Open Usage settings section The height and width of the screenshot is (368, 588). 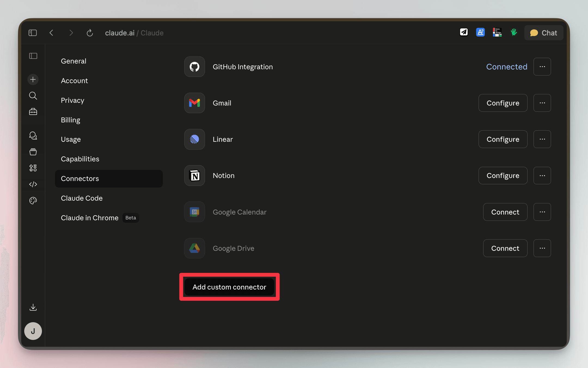coord(109,139)
